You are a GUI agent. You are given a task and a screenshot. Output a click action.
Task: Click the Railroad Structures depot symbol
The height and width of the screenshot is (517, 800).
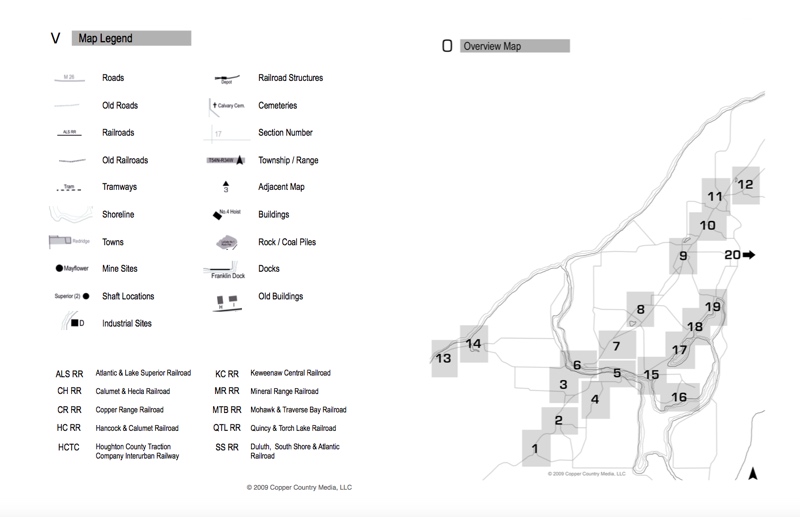coord(227,79)
